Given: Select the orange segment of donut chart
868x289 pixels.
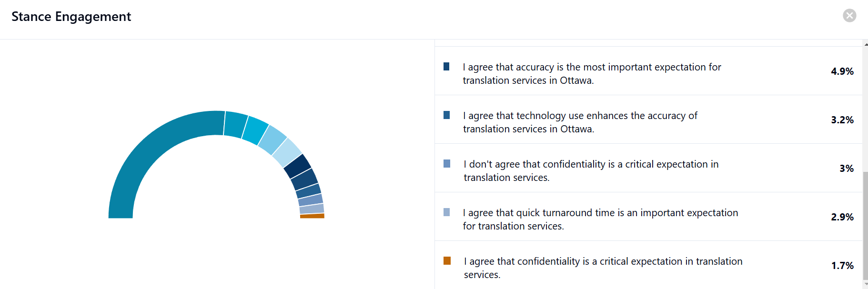Looking at the screenshot, I should [x=312, y=216].
